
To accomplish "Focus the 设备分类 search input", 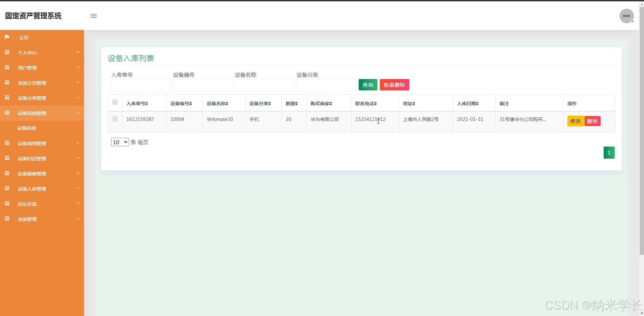I will 326,85.
